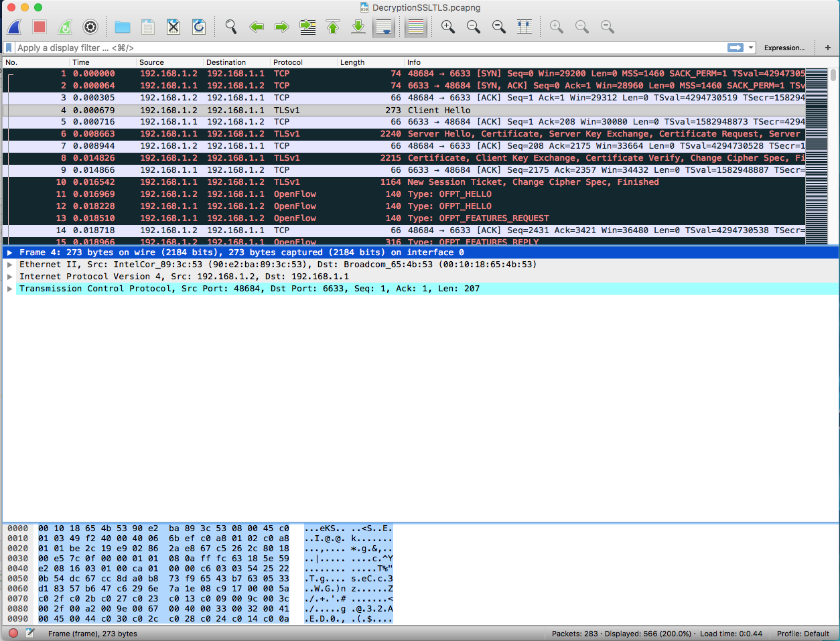Image resolution: width=840 pixels, height=641 pixels.
Task: Open the display filter history dropdown
Action: 751,48
